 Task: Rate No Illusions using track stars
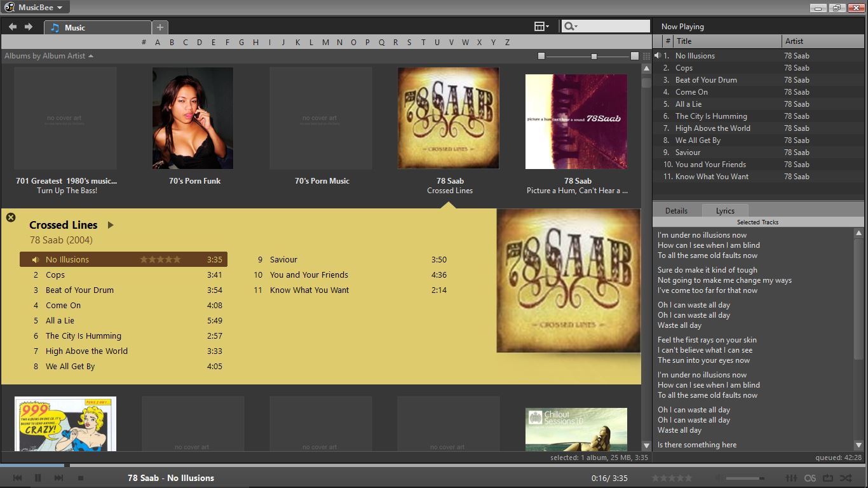pyautogui.click(x=160, y=259)
